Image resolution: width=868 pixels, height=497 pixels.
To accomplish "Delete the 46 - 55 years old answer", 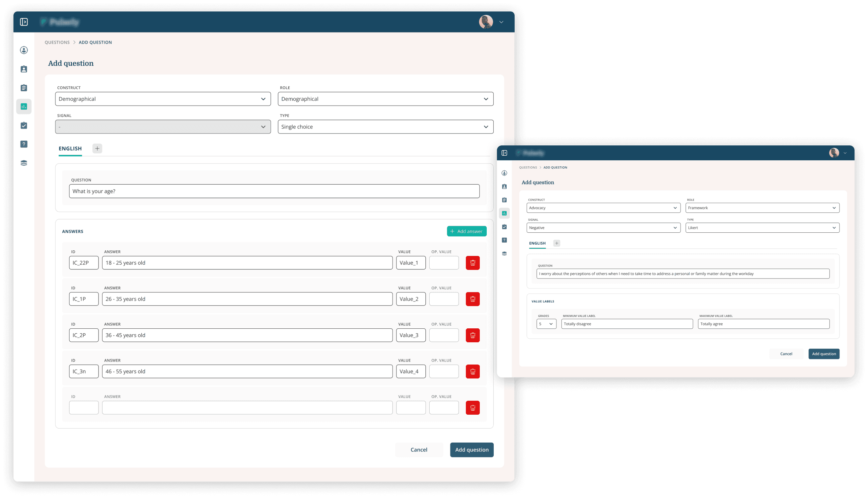I will click(x=473, y=372).
